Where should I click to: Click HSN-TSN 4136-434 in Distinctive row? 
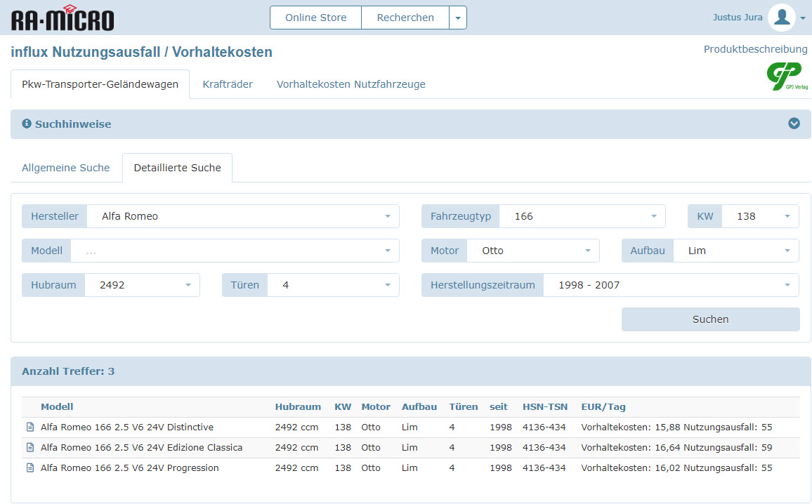(x=544, y=427)
